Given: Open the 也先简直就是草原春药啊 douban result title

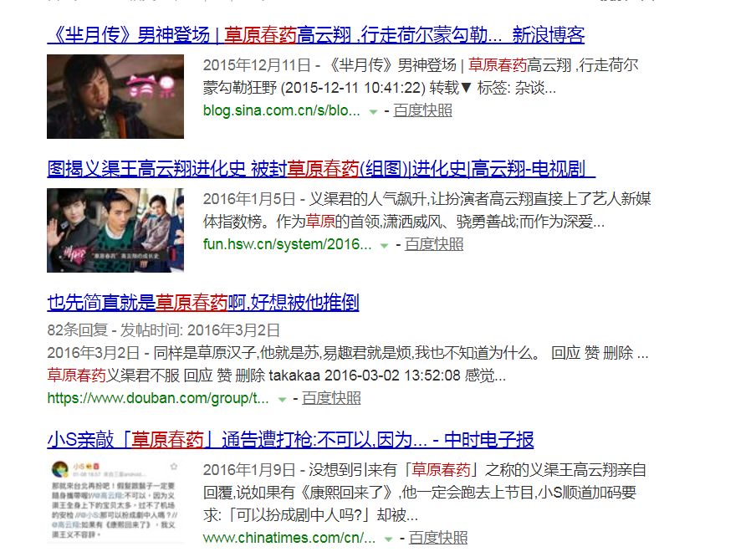Looking at the screenshot, I should (x=203, y=303).
